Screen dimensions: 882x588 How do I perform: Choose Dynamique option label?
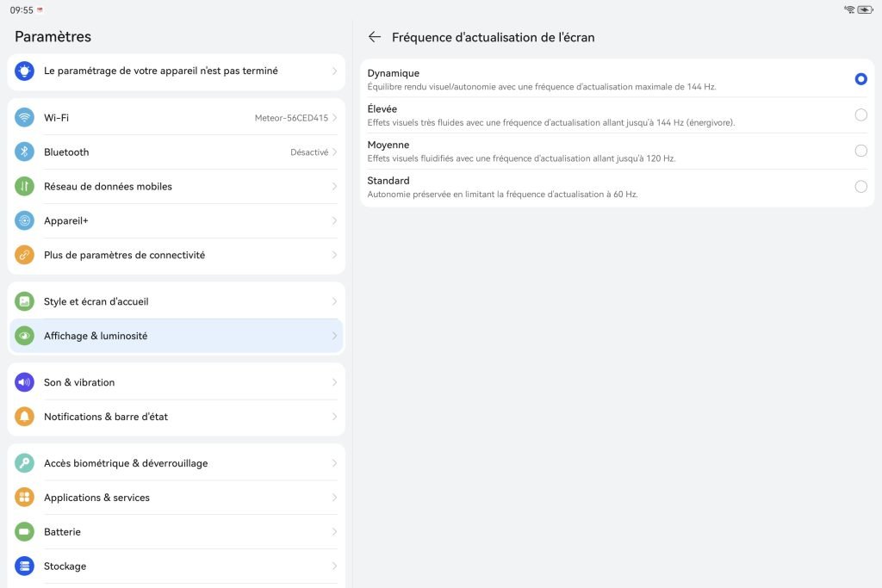click(x=393, y=74)
